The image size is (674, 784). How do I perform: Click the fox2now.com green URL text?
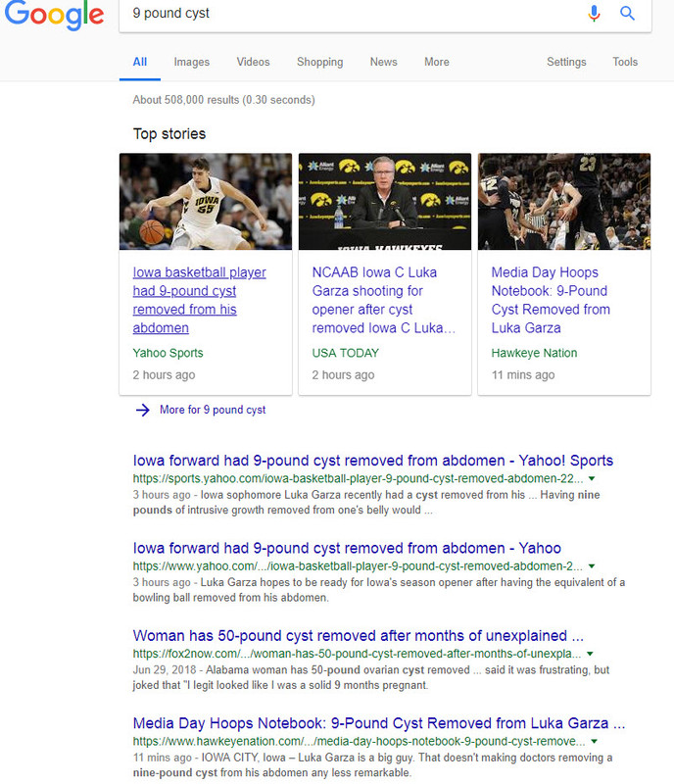[357, 654]
